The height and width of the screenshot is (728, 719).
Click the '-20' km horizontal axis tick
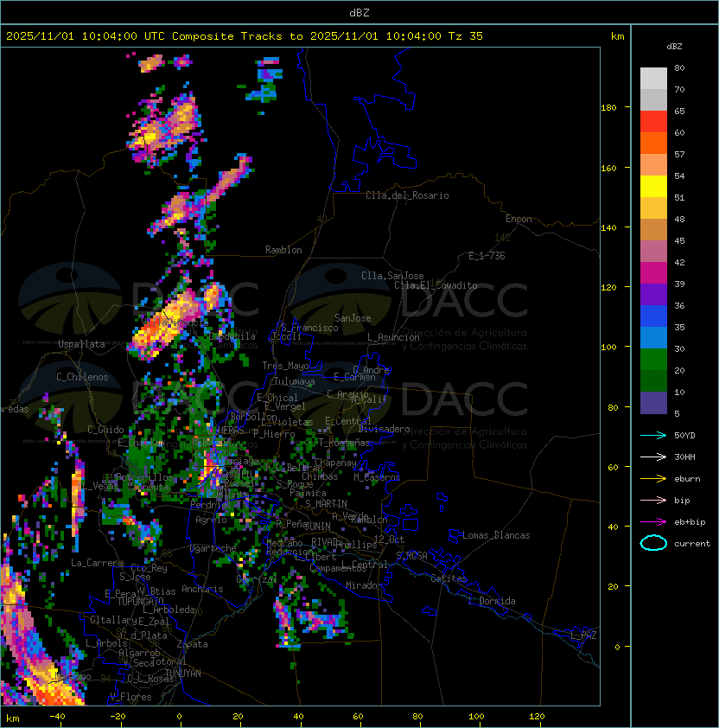coord(118,717)
